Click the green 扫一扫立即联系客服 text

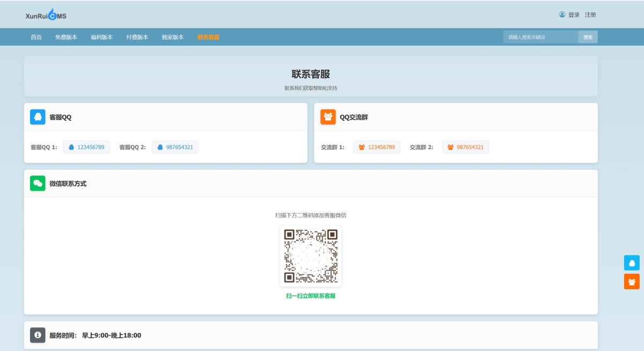point(311,296)
